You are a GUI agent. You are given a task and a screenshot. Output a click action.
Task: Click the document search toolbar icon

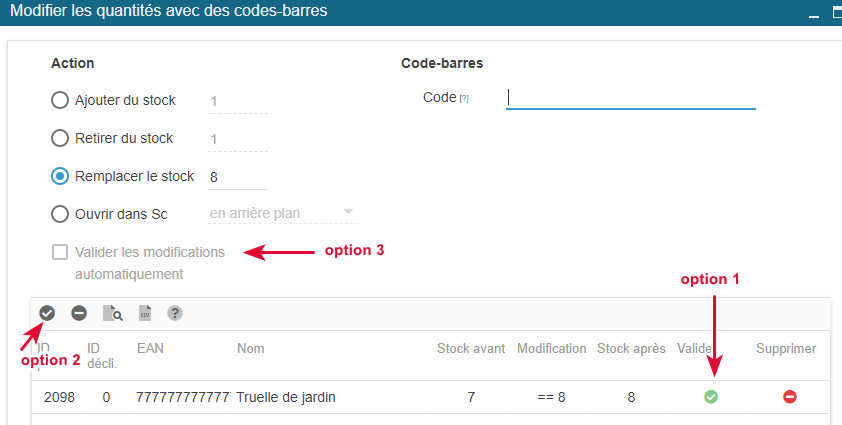[112, 314]
